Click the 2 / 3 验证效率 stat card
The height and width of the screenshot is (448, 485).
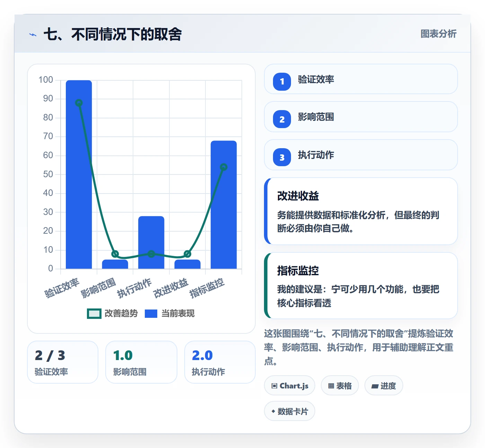point(63,362)
